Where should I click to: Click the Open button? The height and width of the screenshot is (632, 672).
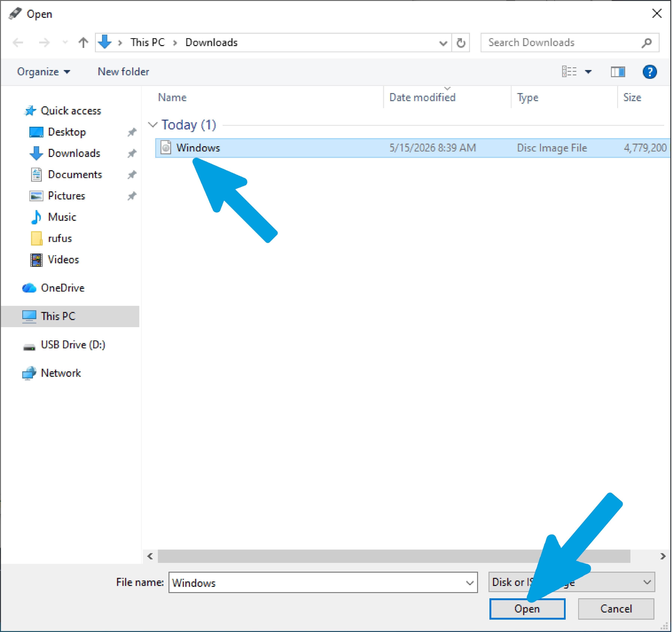[x=527, y=609]
